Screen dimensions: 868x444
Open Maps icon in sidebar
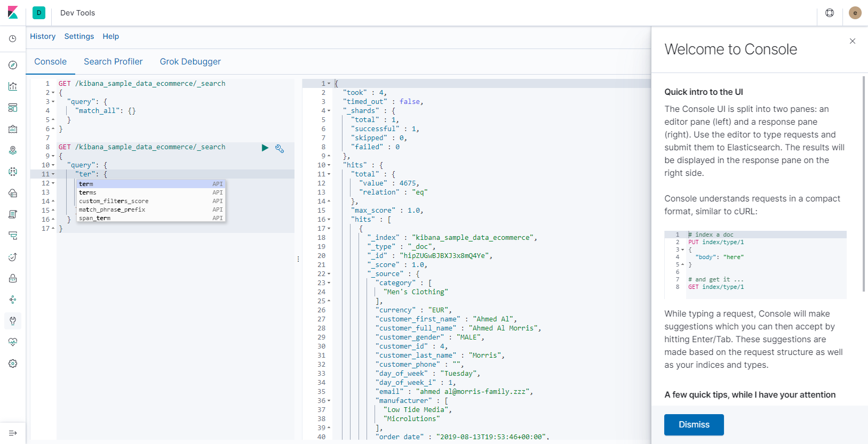click(13, 150)
